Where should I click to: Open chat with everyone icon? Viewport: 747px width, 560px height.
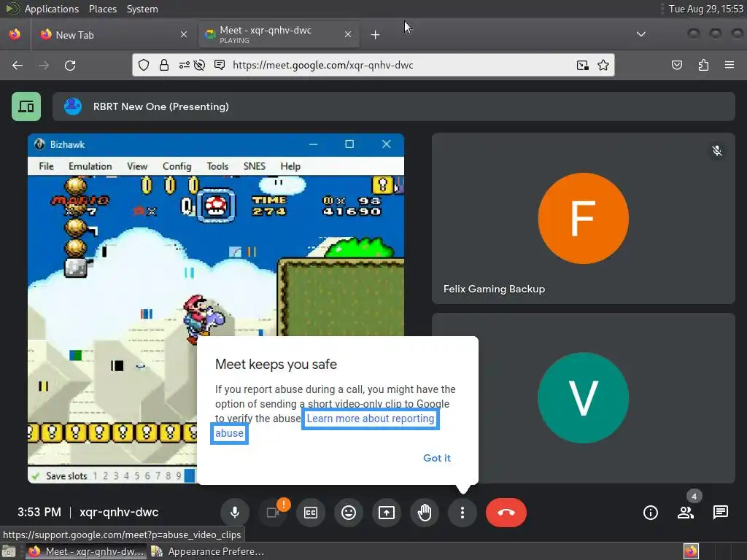pos(720,513)
